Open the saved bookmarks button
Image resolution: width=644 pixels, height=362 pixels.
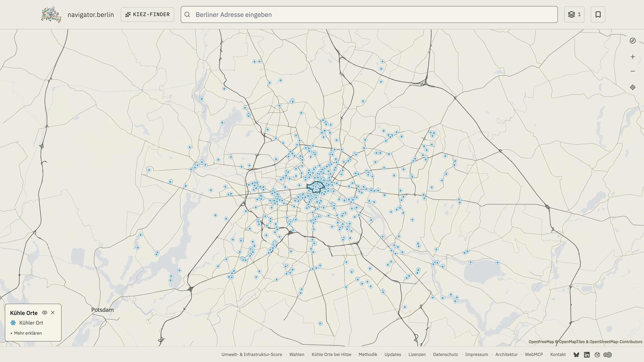pyautogui.click(x=598, y=14)
